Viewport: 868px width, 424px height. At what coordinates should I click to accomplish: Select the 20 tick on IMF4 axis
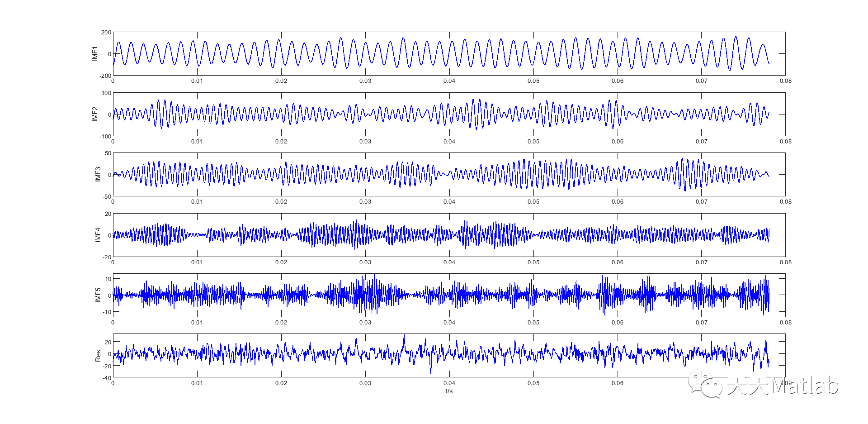click(108, 214)
